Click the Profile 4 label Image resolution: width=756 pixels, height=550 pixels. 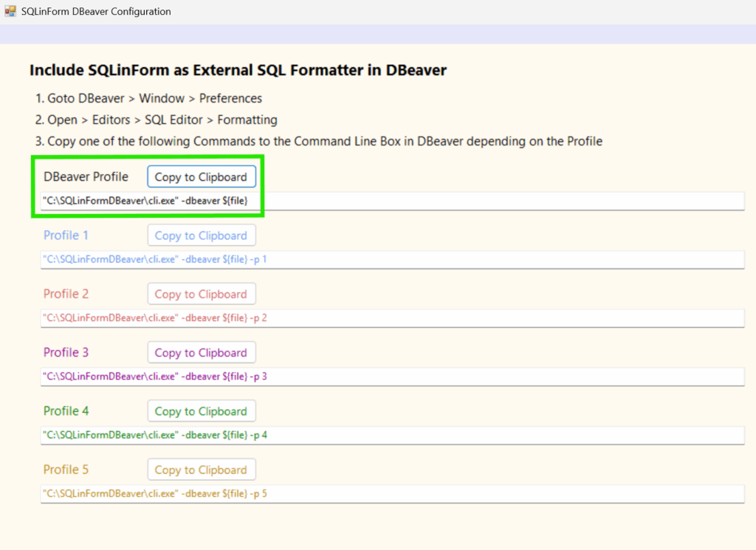coord(66,410)
